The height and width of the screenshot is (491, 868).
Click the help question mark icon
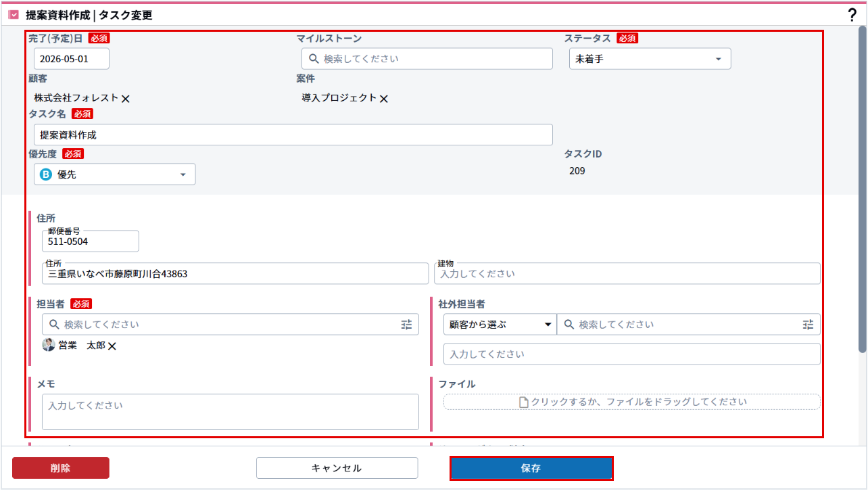point(852,15)
